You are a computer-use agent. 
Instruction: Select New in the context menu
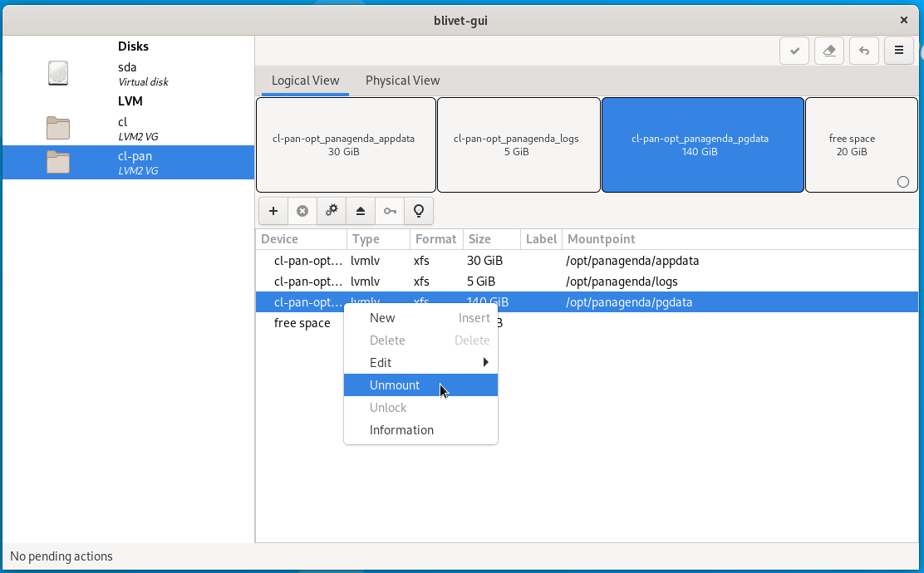pos(382,318)
